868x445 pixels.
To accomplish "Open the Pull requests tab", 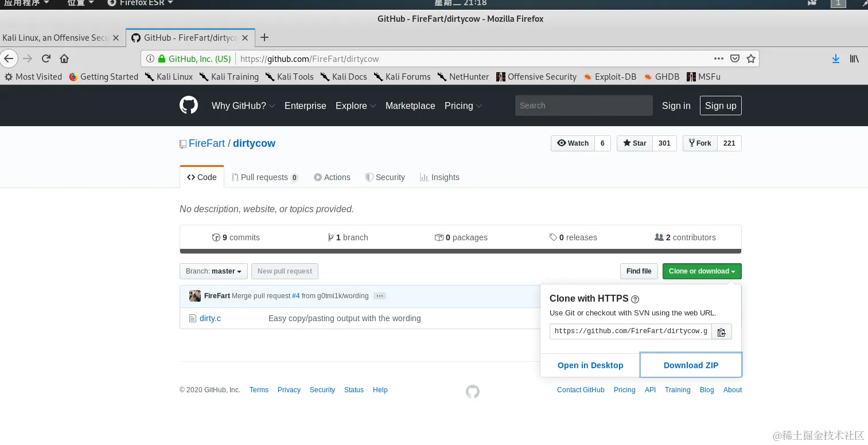I will point(265,177).
